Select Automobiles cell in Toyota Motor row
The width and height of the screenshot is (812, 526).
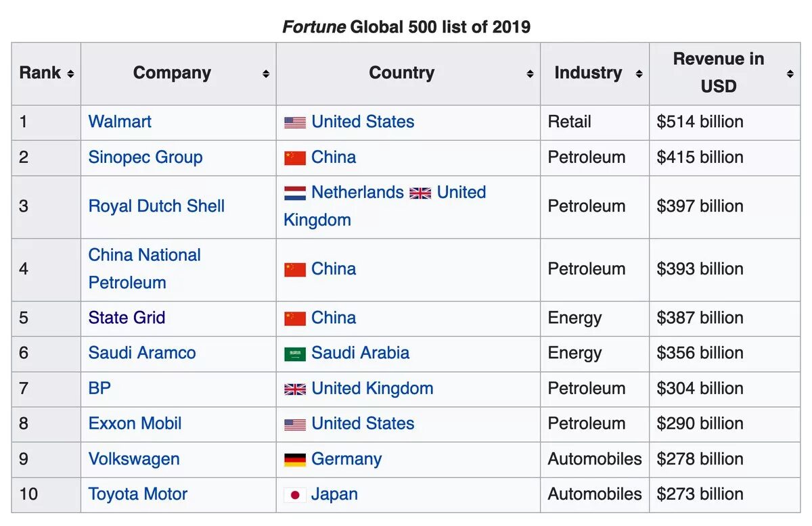[595, 494]
